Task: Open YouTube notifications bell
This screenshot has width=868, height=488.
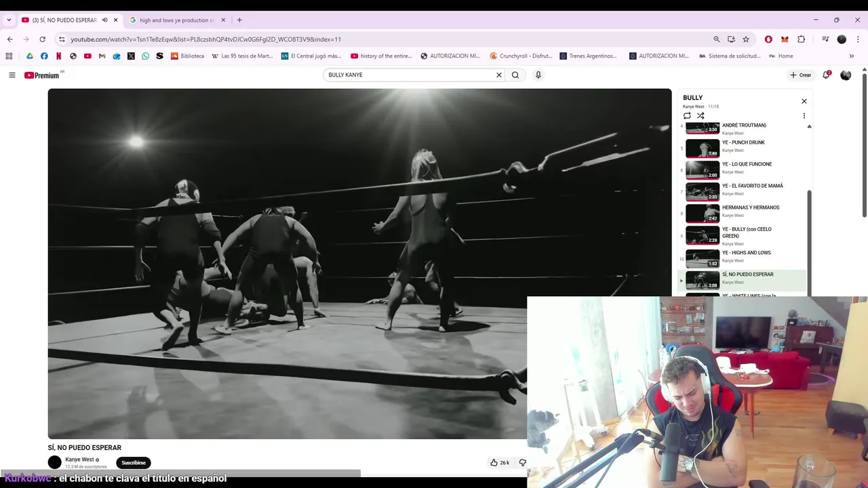Action: click(826, 75)
